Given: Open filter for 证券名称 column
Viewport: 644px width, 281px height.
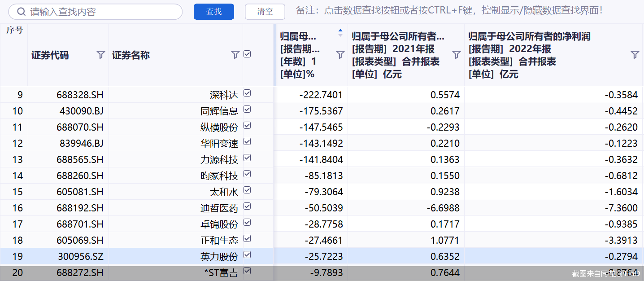Looking at the screenshot, I should point(235,55).
